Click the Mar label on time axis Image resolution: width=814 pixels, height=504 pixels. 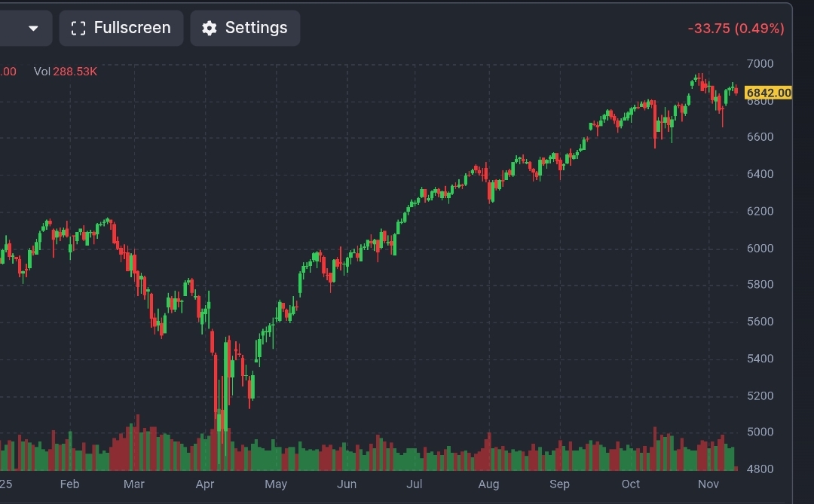pos(134,484)
